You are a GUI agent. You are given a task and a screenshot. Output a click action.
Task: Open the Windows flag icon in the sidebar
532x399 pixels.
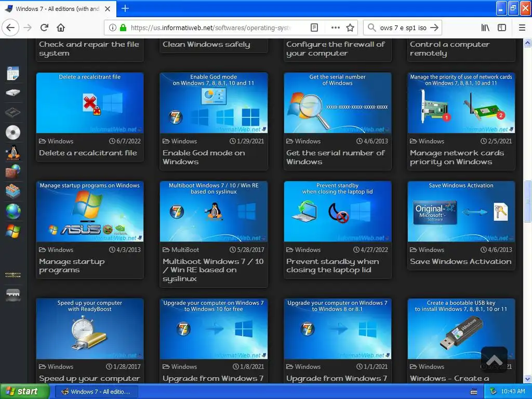pyautogui.click(x=13, y=231)
